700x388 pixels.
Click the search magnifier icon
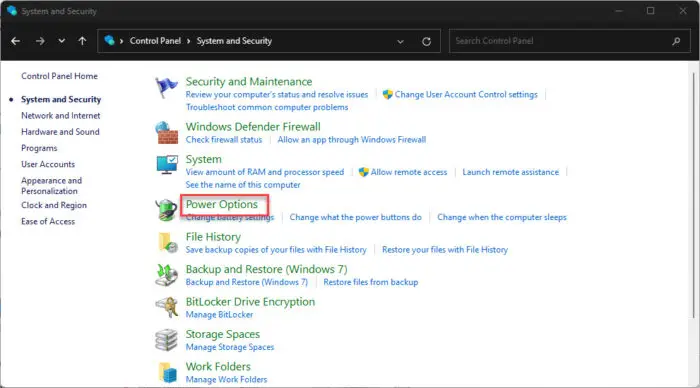676,41
